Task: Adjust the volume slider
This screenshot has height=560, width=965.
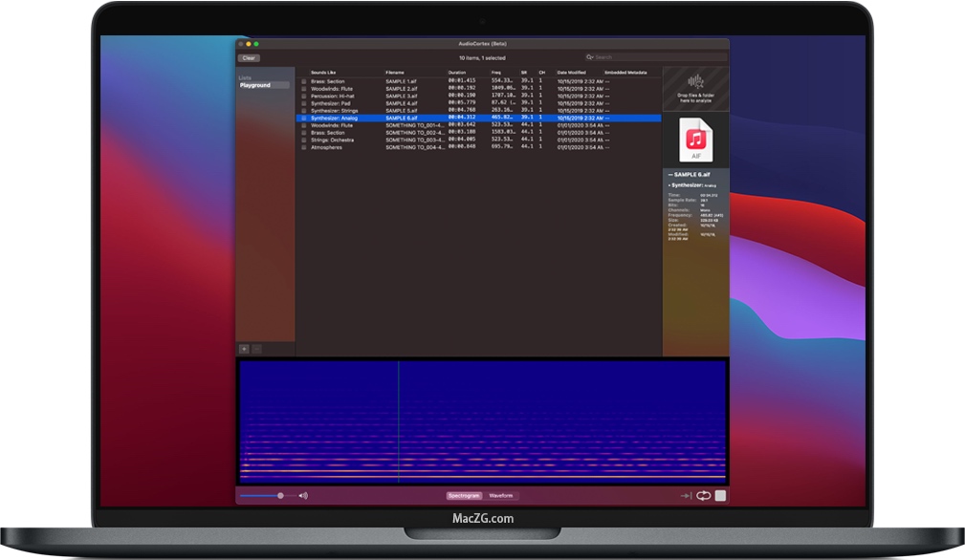Action: point(279,495)
